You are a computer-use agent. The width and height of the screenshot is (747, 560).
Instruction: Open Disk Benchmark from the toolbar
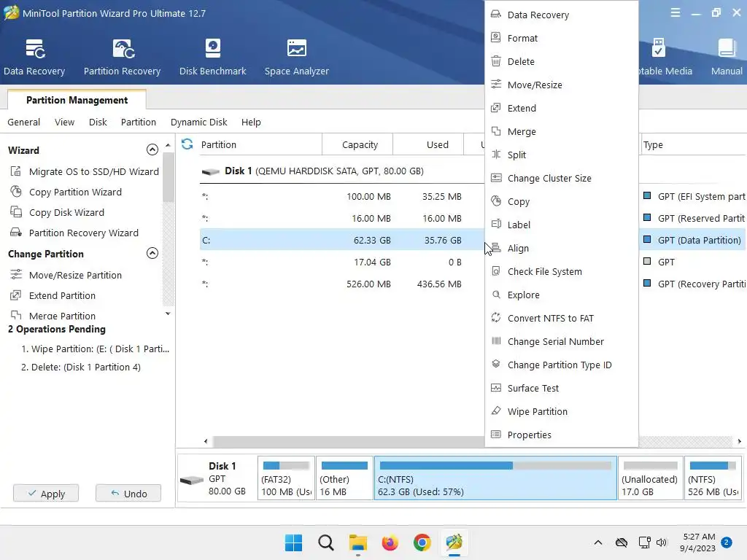coord(212,57)
